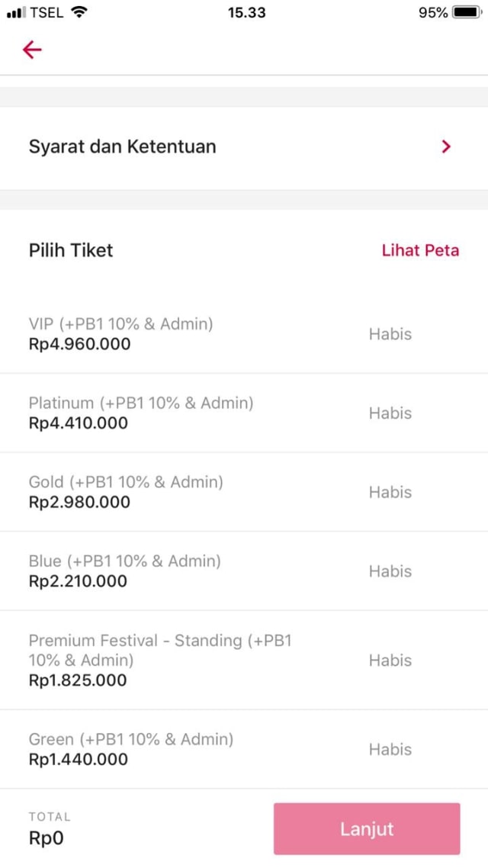The width and height of the screenshot is (488, 868).
Task: Switch to the Pilih Tiket section header
Action: pyautogui.click(x=71, y=250)
